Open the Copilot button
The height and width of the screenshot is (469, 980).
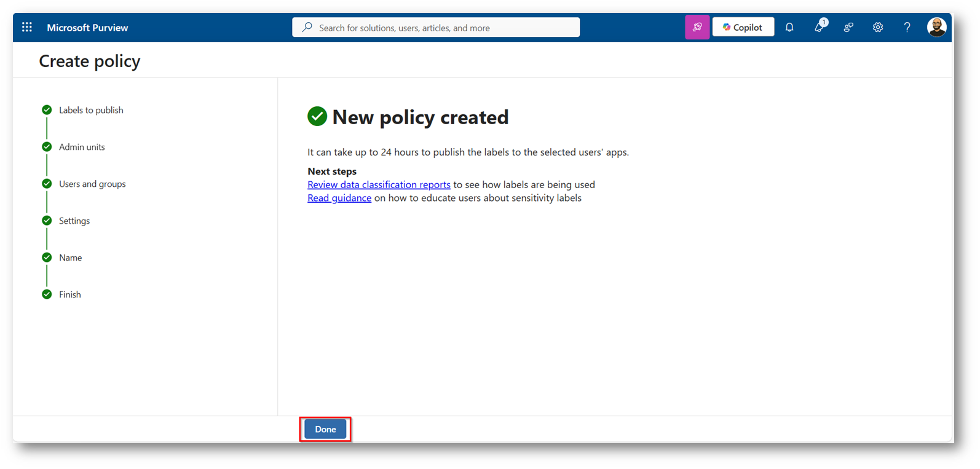[x=743, y=27]
